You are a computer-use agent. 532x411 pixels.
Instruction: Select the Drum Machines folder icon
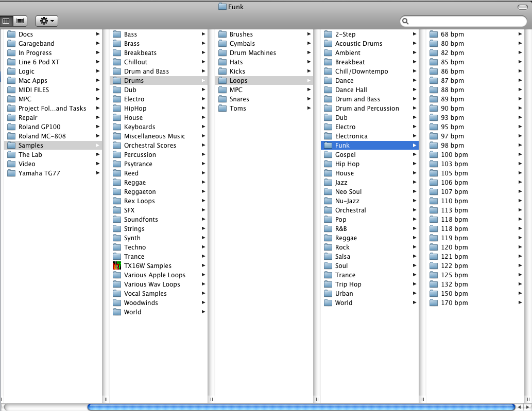tap(222, 53)
